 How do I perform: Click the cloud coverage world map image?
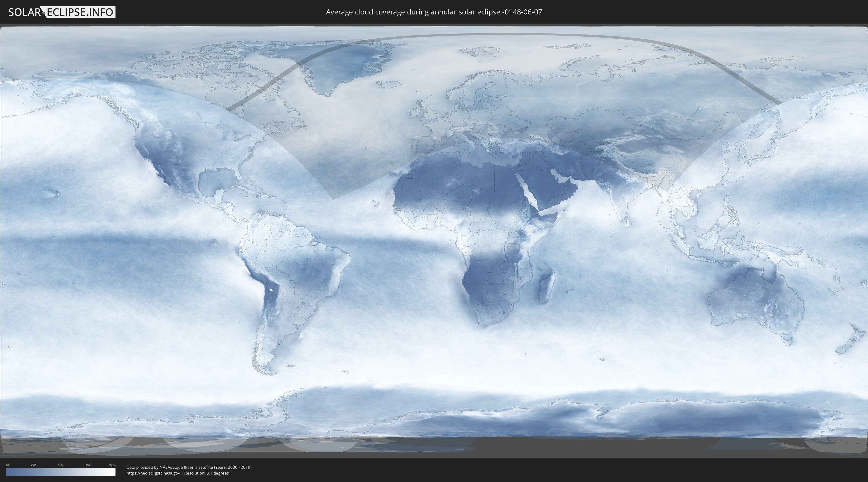pyautogui.click(x=434, y=241)
